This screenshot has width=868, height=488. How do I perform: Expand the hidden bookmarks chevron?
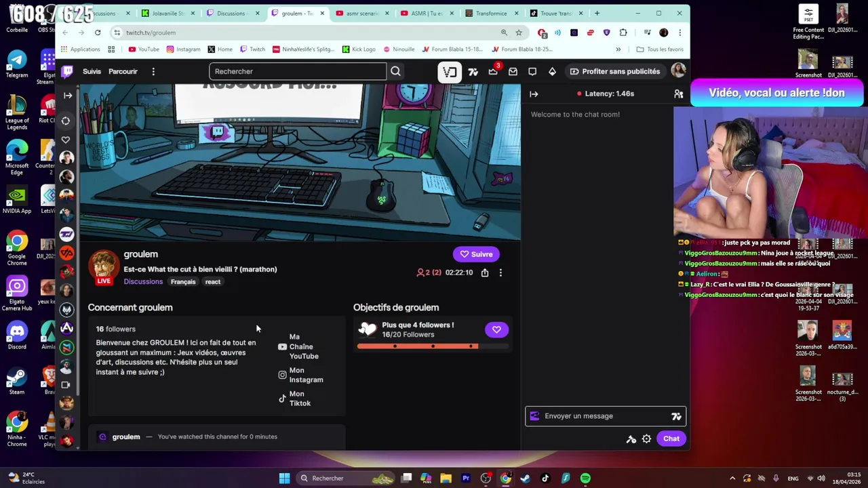pos(618,49)
